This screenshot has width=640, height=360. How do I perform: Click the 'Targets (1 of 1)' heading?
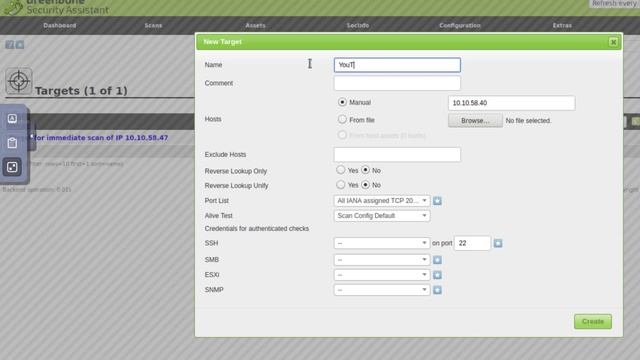81,91
